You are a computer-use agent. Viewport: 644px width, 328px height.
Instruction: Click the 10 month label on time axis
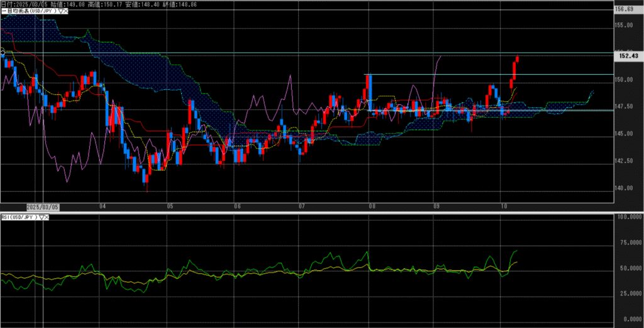(504, 206)
